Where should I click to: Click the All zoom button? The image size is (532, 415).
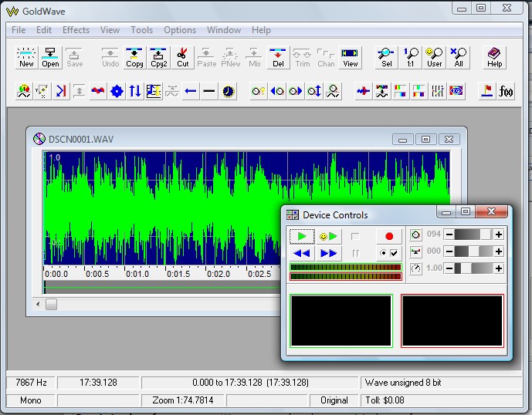pyautogui.click(x=459, y=57)
